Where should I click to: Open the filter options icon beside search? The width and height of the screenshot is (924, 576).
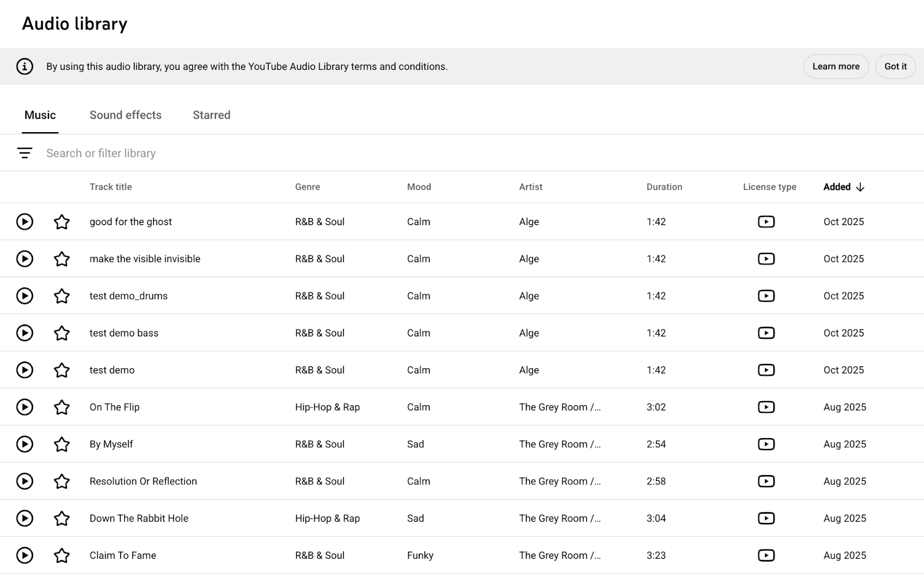(25, 153)
